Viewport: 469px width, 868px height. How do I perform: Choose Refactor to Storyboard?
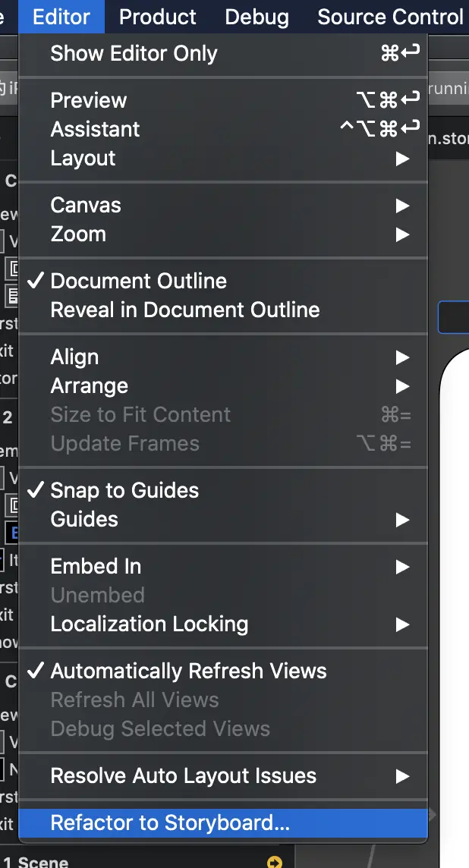[x=170, y=823]
